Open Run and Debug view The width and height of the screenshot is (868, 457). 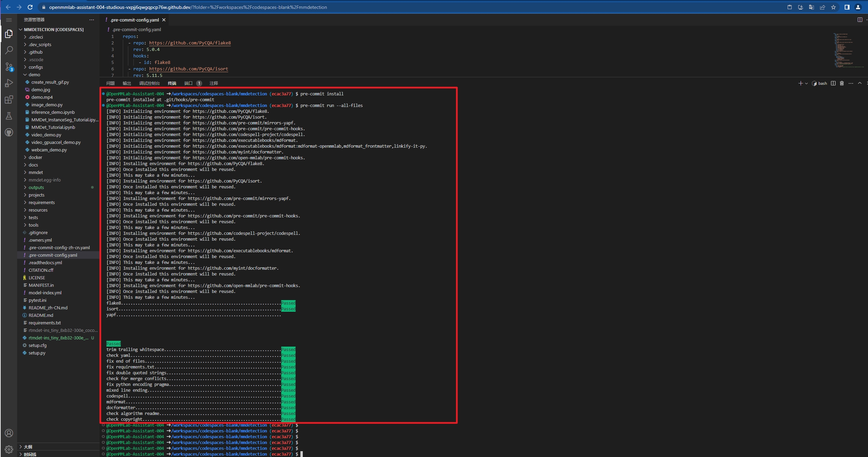point(9,83)
